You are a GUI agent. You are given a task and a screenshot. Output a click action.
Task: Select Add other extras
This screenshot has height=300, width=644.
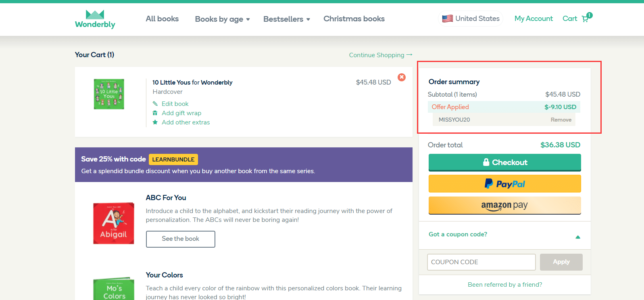(x=186, y=122)
